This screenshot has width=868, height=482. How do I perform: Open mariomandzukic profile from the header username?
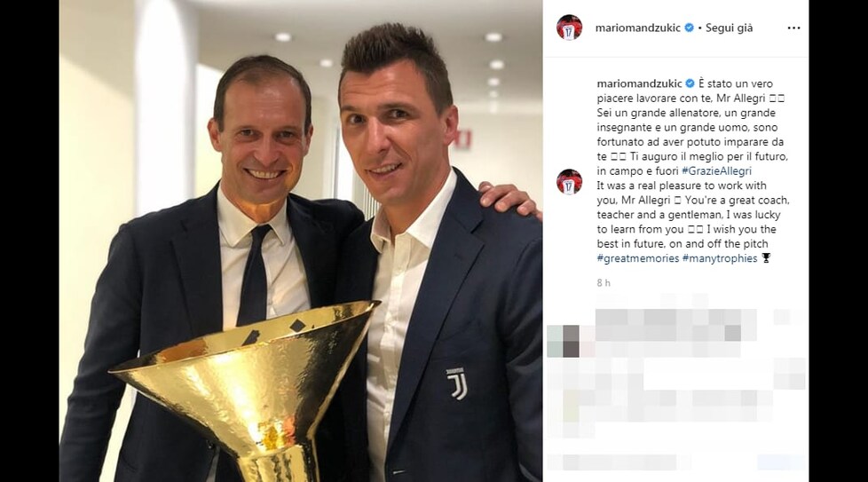pyautogui.click(x=638, y=28)
